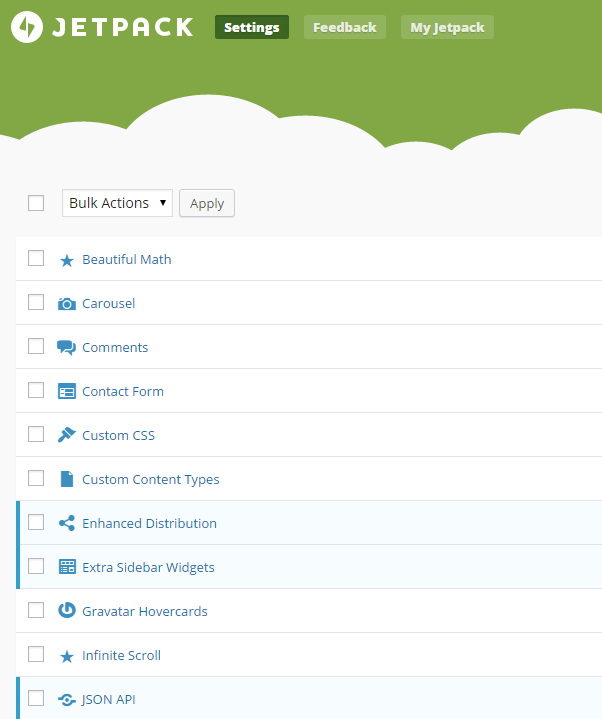
Task: Check the Beautiful Math checkbox
Action: (x=36, y=258)
